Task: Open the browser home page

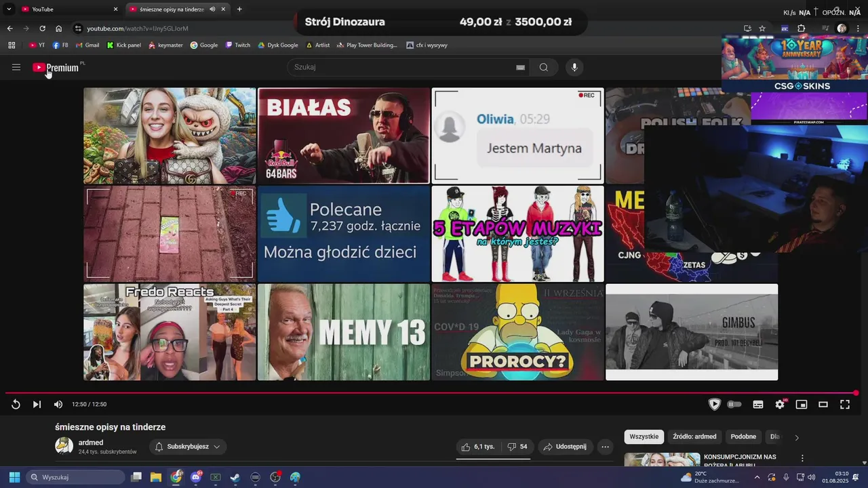Action: pyautogui.click(x=59, y=28)
